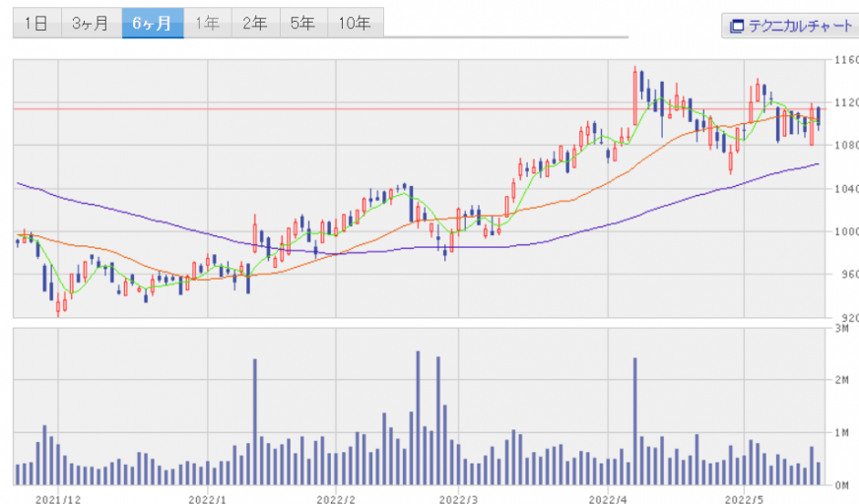Viewport: 859px width, 504px height.
Task: Open the 5年 chart range
Action: [303, 25]
